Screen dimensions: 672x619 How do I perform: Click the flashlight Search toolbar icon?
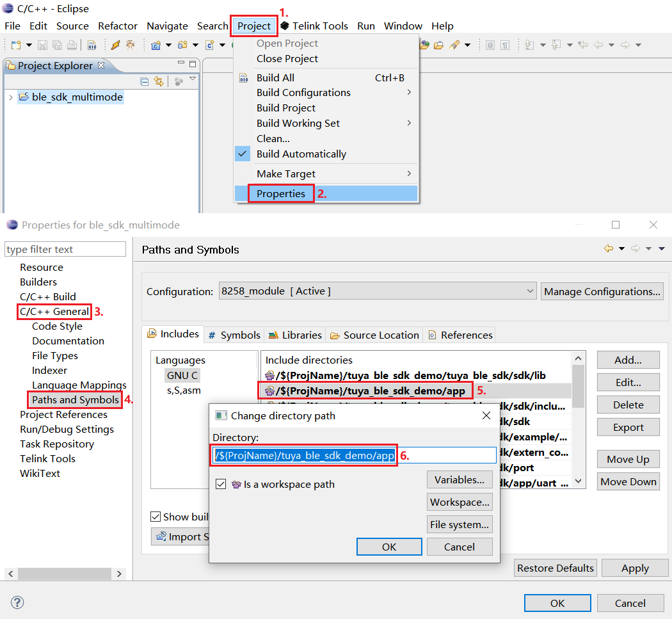click(454, 45)
